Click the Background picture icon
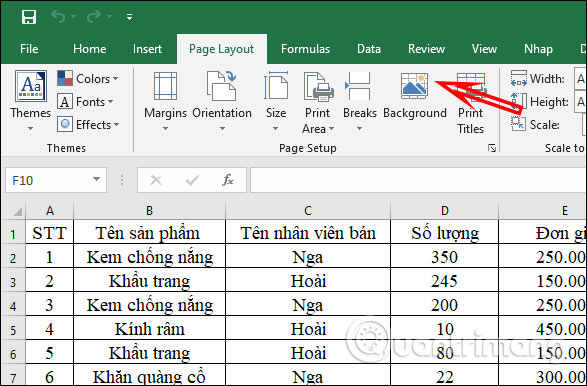587x386 pixels. click(x=414, y=86)
